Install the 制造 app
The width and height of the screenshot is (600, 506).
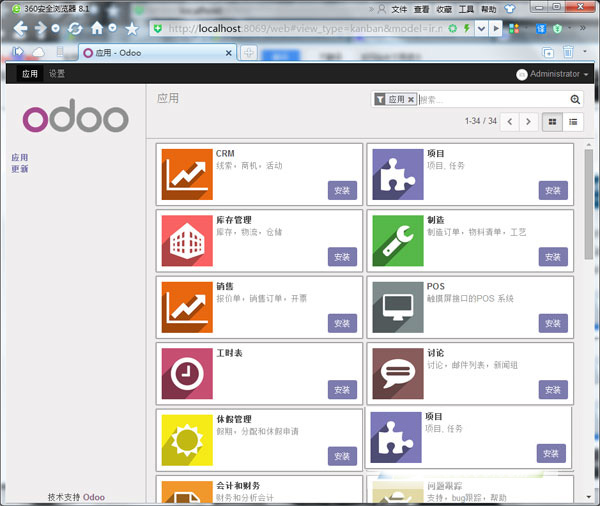553,257
